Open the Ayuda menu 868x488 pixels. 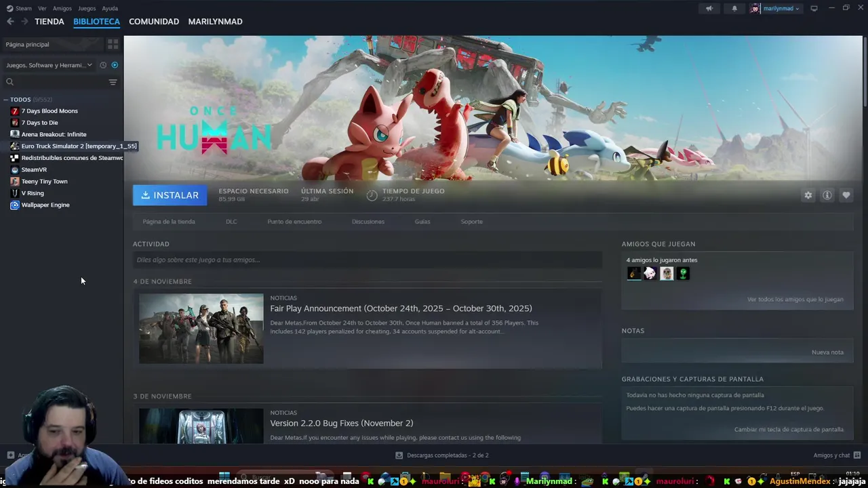110,8
